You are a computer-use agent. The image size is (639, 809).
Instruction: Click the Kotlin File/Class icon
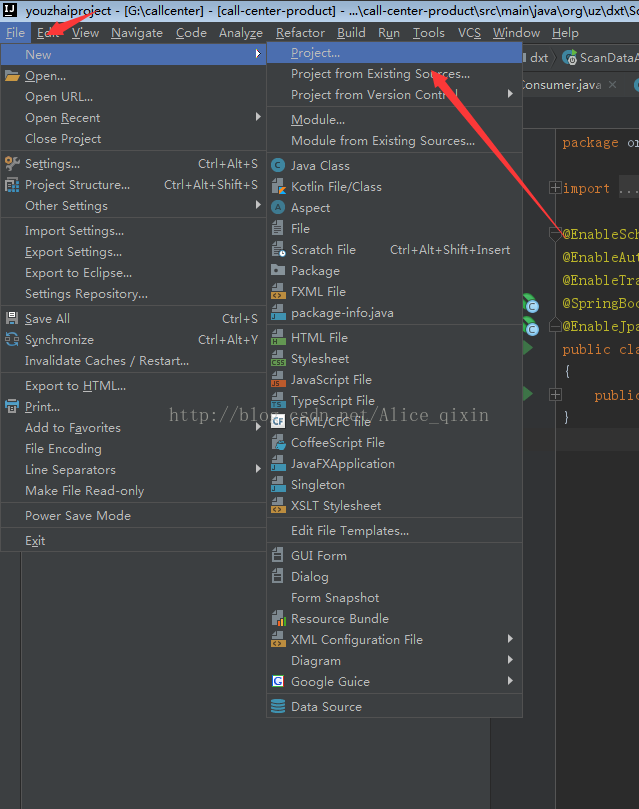click(278, 186)
